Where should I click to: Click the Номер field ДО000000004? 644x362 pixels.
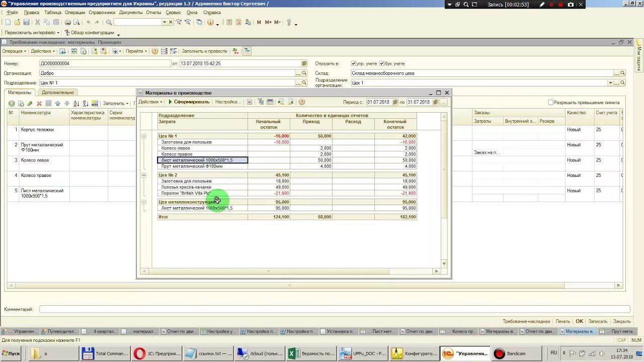pyautogui.click(x=105, y=63)
